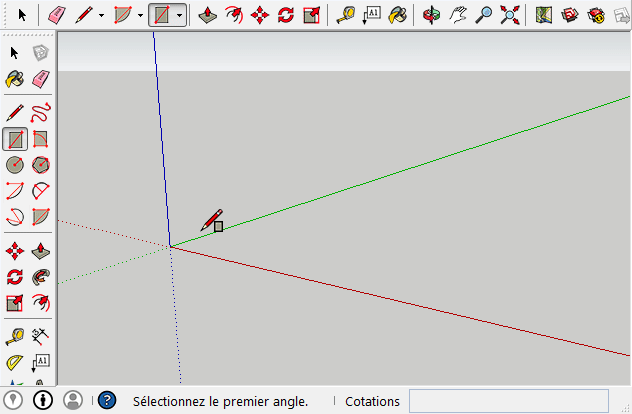The width and height of the screenshot is (632, 414).
Task: Open the line tool dropdown arrow
Action: pos(101,16)
